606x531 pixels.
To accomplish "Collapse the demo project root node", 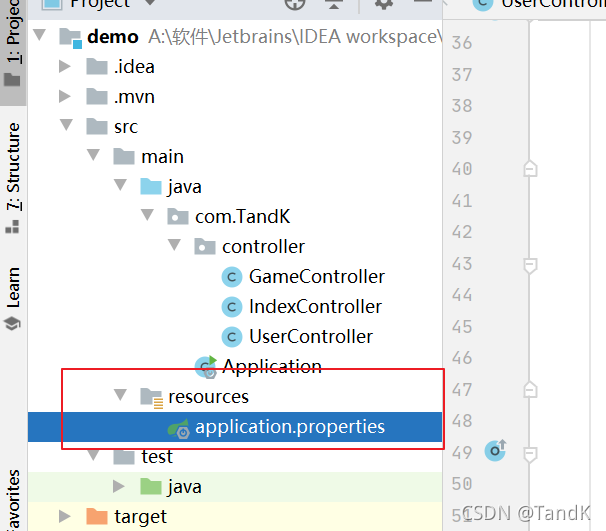I will (39, 35).
